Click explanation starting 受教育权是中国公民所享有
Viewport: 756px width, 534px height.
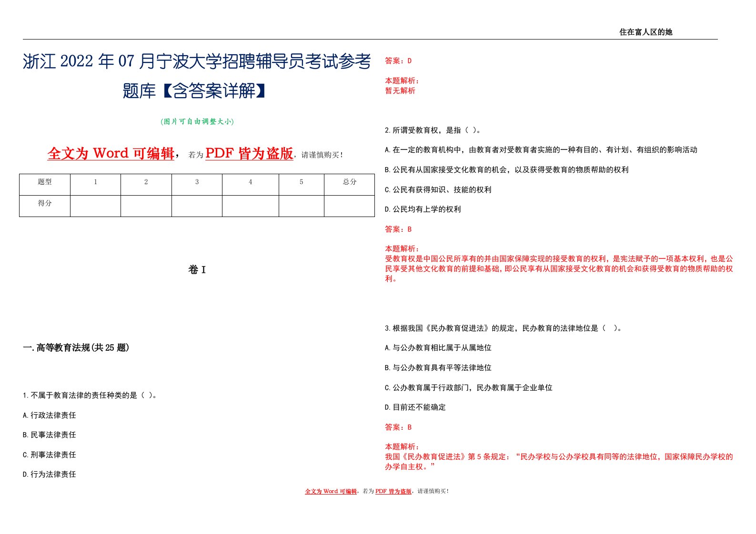coord(559,268)
